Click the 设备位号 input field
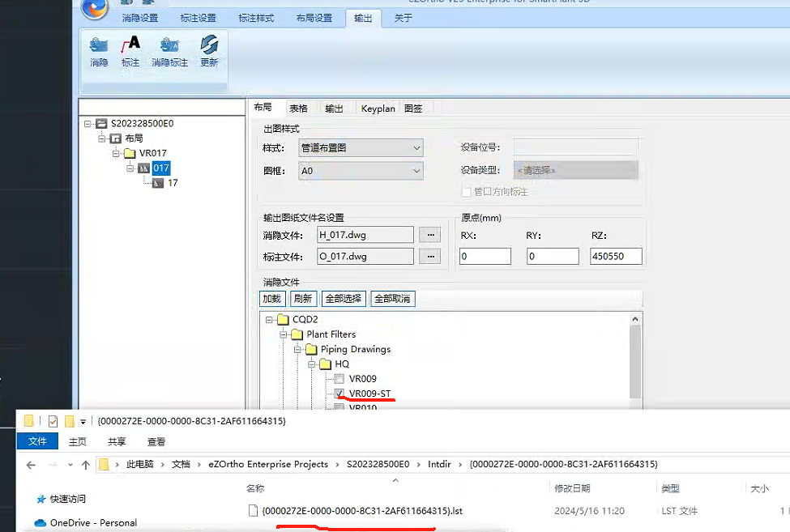Screen dimensions: 790x532 (575, 147)
